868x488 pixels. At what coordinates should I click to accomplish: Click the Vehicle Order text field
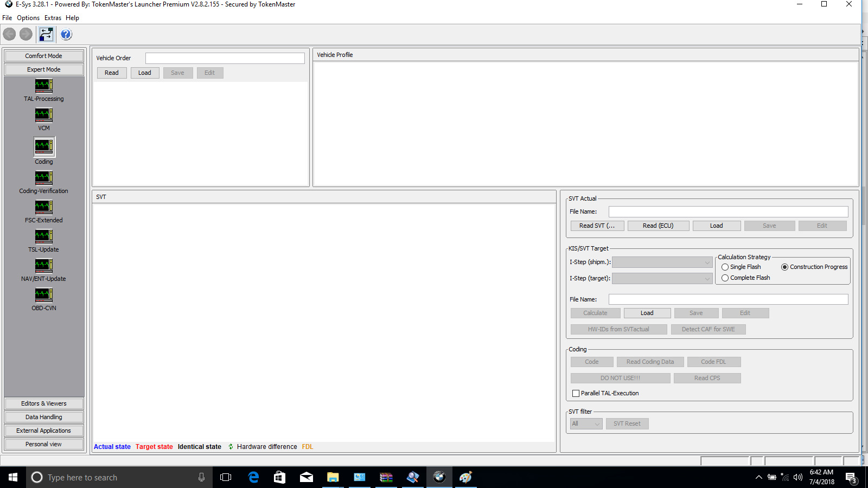tap(225, 58)
